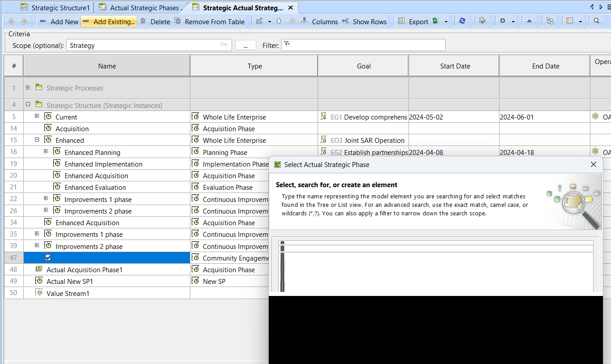Screen dimensions: 611x364
Task: Click the Export to Excel icon
Action: (435, 21)
